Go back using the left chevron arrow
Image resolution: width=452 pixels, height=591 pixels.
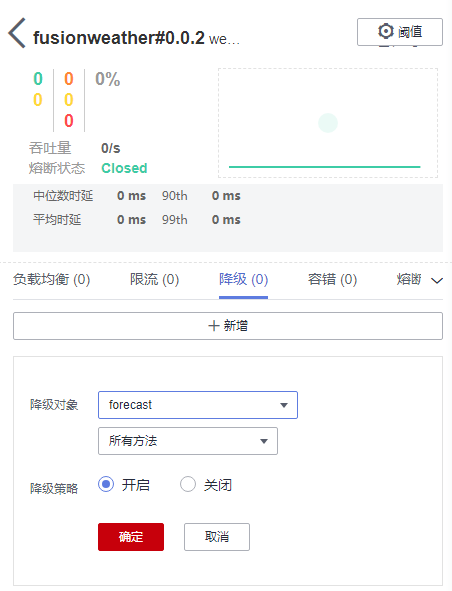pos(17,33)
